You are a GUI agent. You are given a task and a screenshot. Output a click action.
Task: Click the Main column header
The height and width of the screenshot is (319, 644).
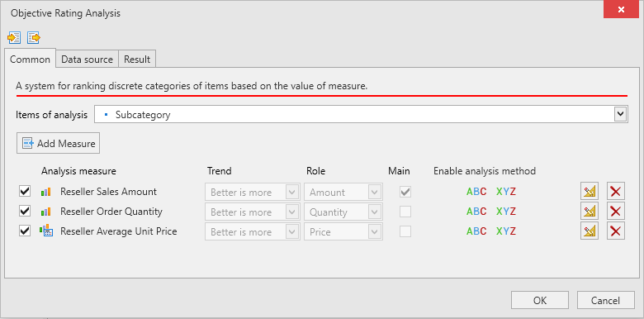click(399, 170)
